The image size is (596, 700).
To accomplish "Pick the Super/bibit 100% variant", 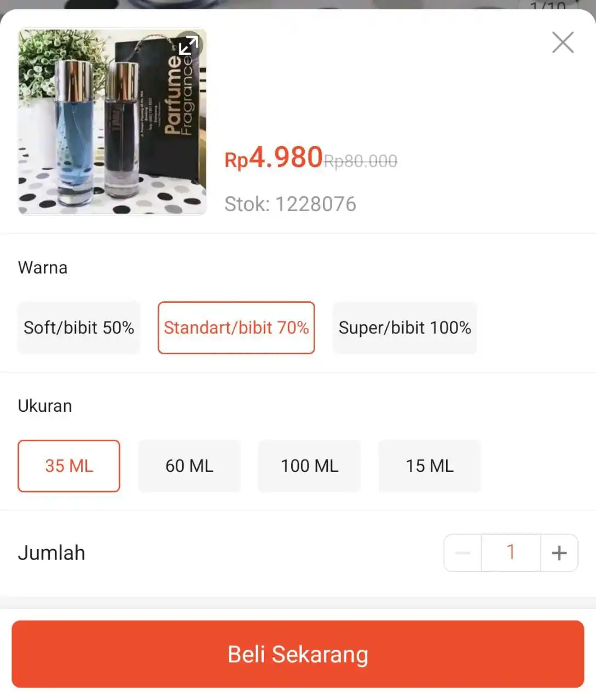I will (405, 328).
